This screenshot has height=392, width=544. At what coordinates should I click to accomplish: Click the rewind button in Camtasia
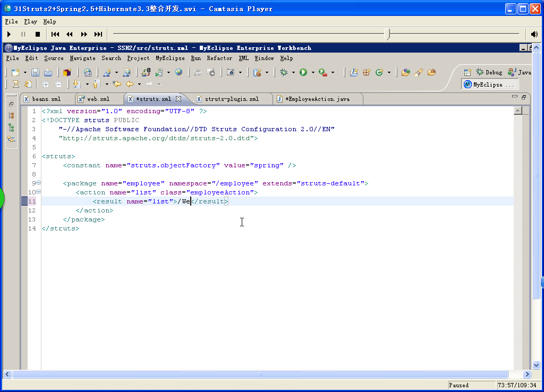(70, 34)
